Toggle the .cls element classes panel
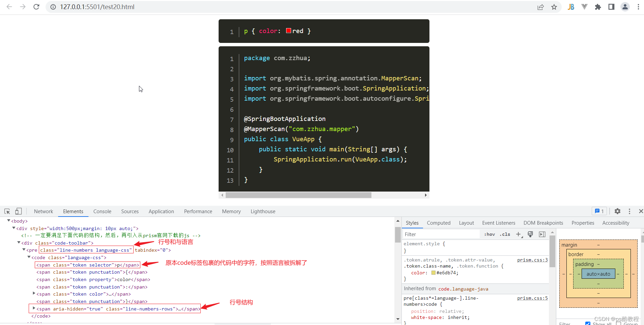Image resolution: width=644 pixels, height=325 pixels. (x=505, y=234)
